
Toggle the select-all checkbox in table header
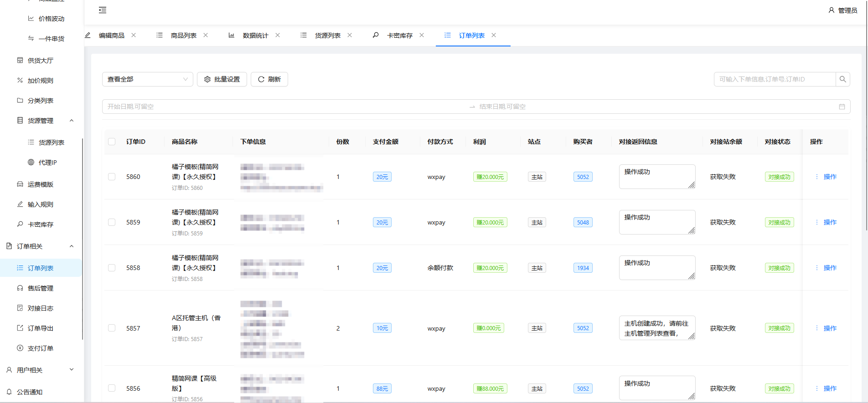112,142
